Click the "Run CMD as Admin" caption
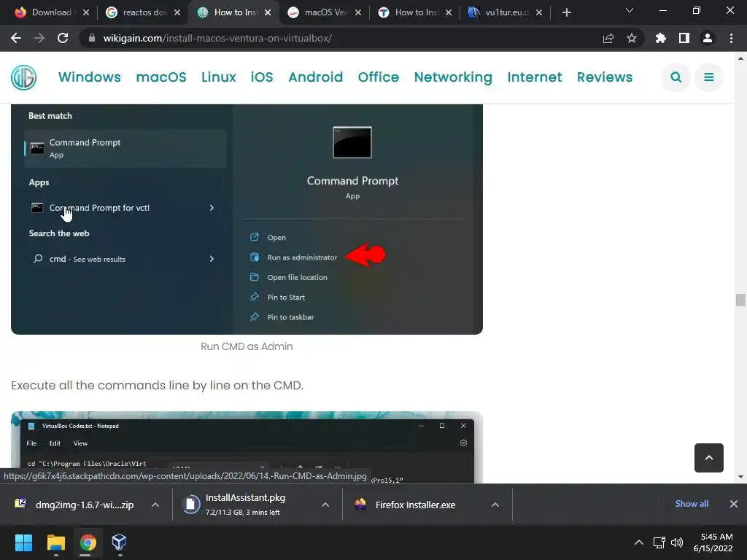Screen dimensions: 747x560 [x=247, y=346]
